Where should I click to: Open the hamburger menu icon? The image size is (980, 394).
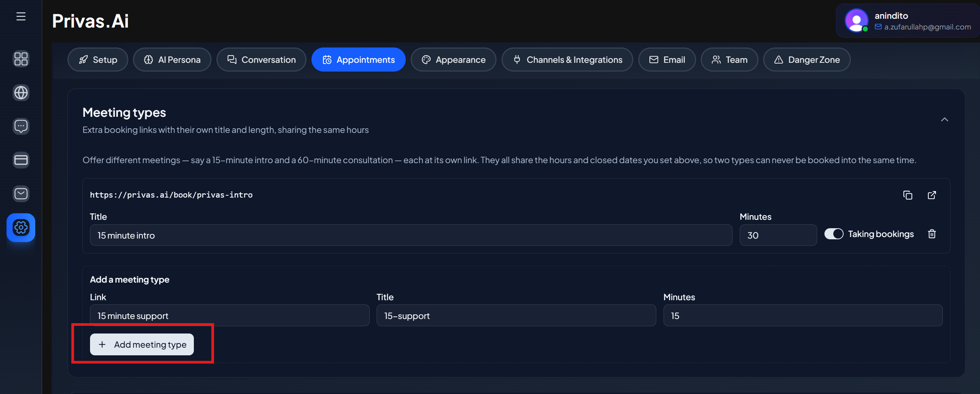[21, 16]
